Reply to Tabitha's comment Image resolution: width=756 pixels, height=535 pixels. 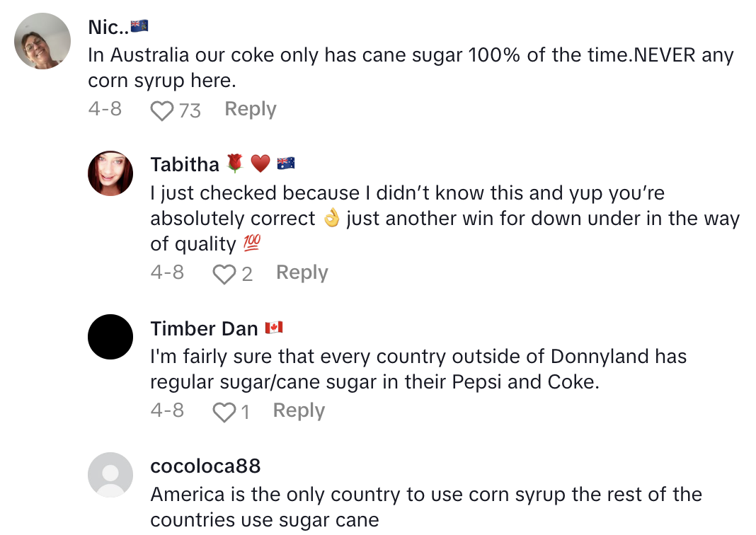tap(302, 273)
